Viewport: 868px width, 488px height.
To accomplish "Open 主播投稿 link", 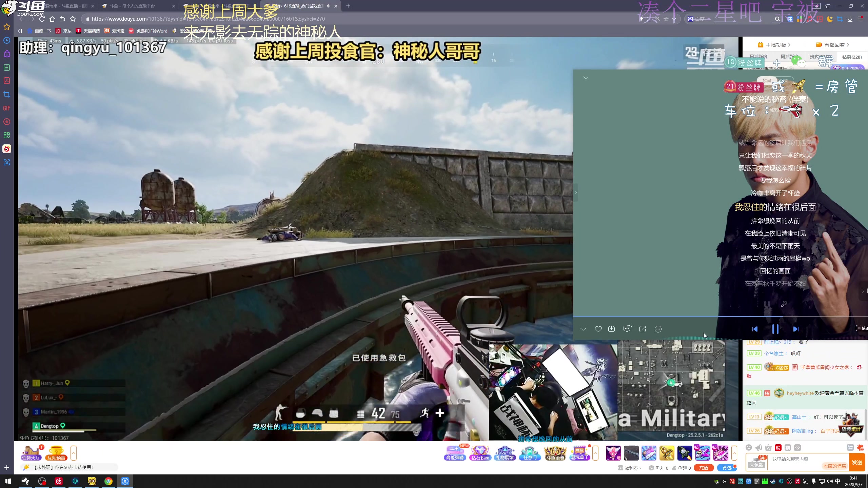I will coord(774,45).
